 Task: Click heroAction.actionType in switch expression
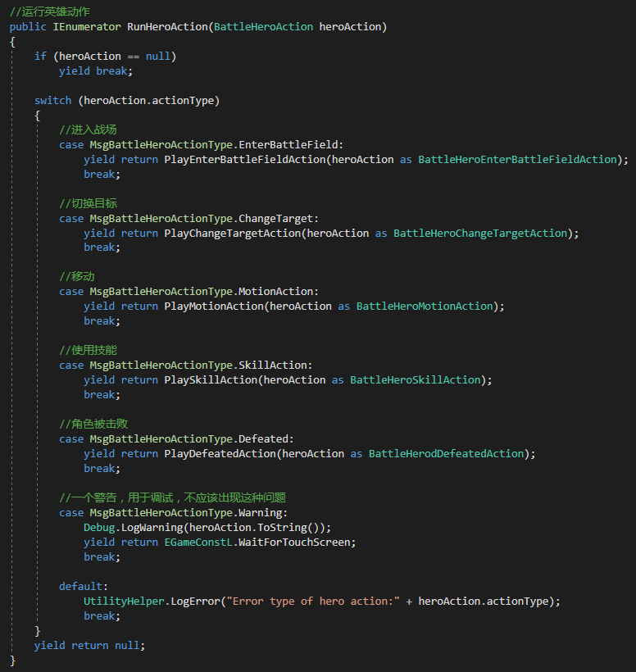coord(148,100)
